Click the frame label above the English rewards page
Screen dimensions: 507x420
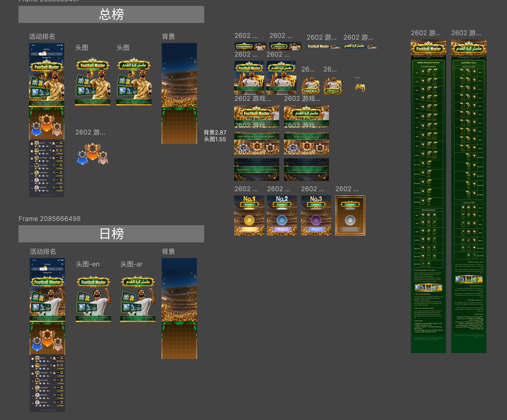(x=426, y=33)
